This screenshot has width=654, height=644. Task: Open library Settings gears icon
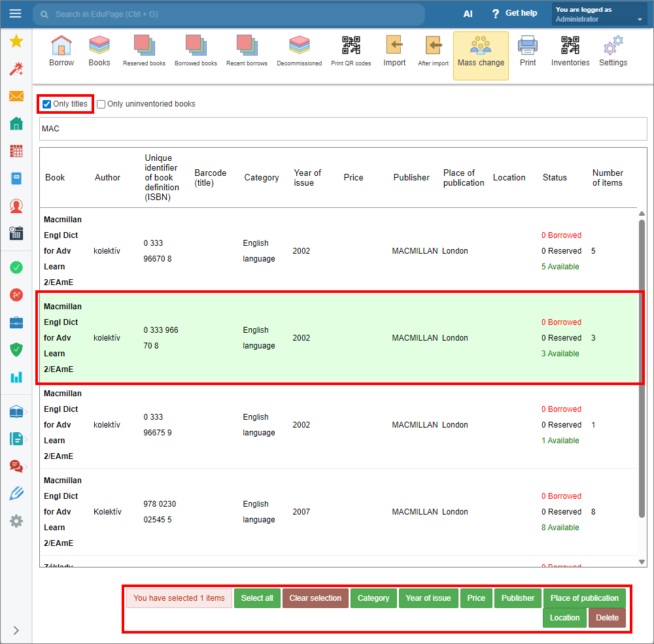pos(613,51)
